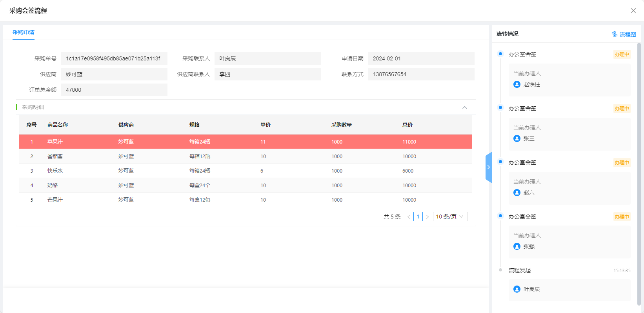Click the 采购单号 input field
The height and width of the screenshot is (313, 644).
click(x=114, y=58)
